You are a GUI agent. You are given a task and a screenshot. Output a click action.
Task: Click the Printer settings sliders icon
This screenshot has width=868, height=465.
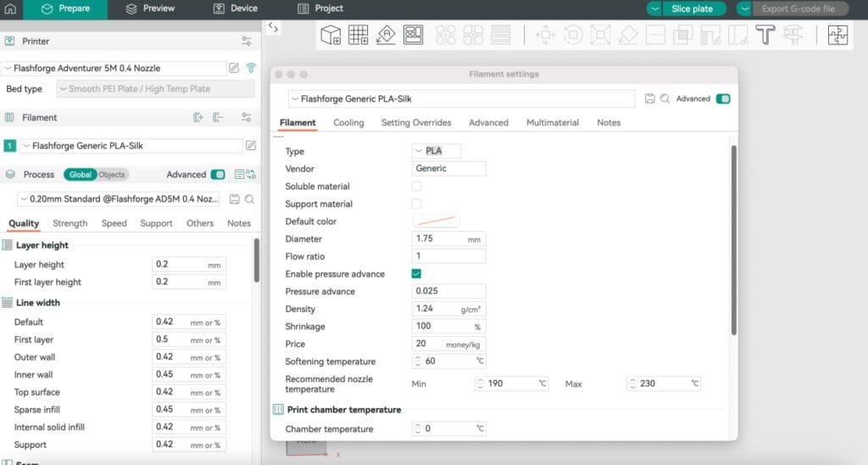coord(247,41)
